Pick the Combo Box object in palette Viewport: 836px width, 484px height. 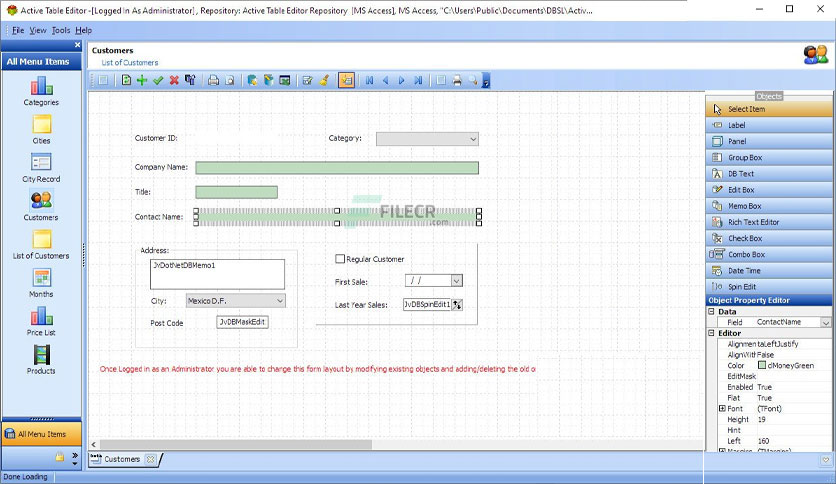click(769, 254)
